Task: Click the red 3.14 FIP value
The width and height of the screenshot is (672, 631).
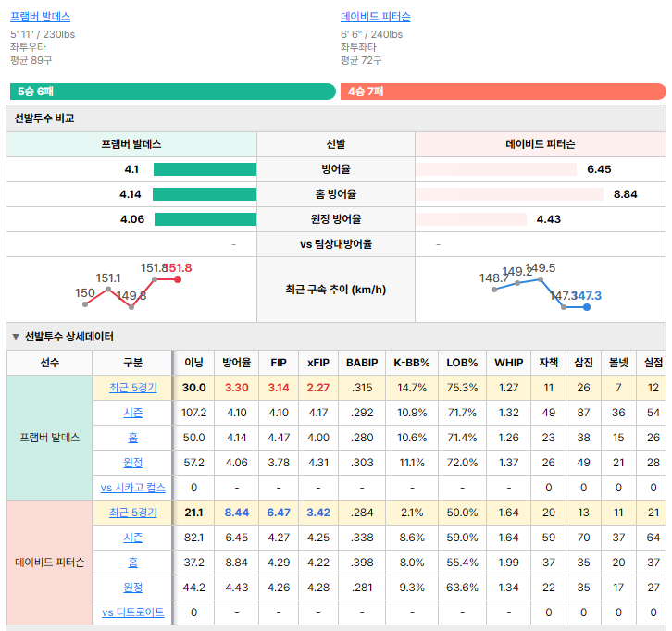Action: (279, 388)
